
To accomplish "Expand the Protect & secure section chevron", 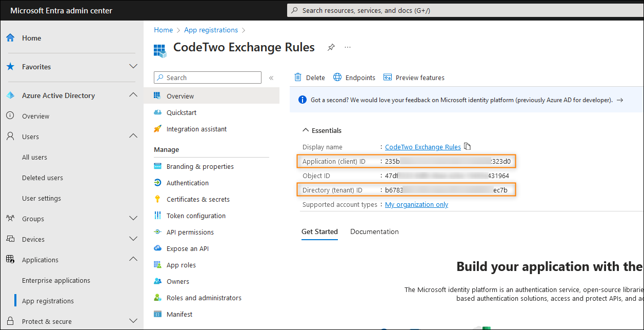I will [x=133, y=321].
